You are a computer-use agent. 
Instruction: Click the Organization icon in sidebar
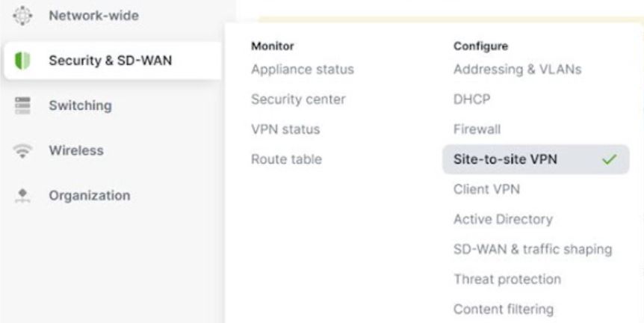pyautogui.click(x=22, y=196)
